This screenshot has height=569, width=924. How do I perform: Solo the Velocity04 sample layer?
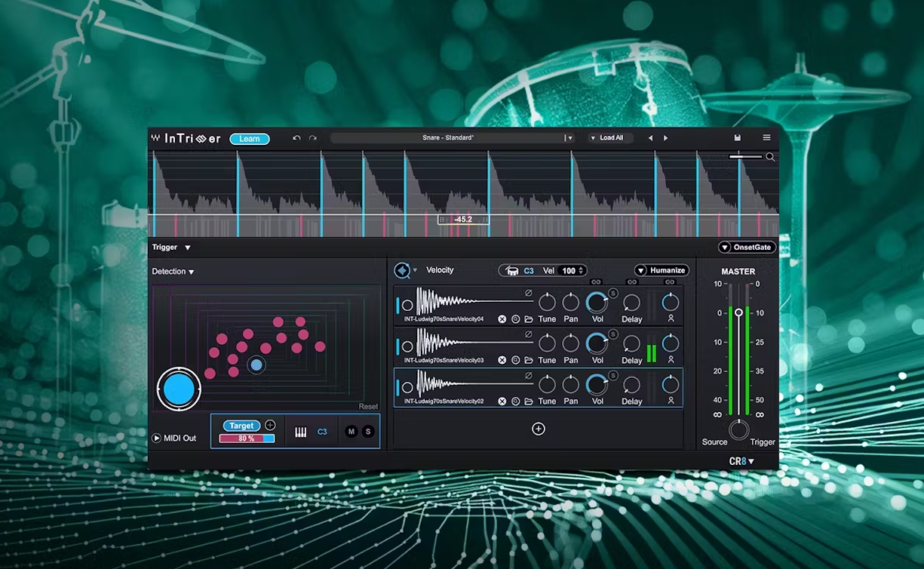(x=612, y=293)
